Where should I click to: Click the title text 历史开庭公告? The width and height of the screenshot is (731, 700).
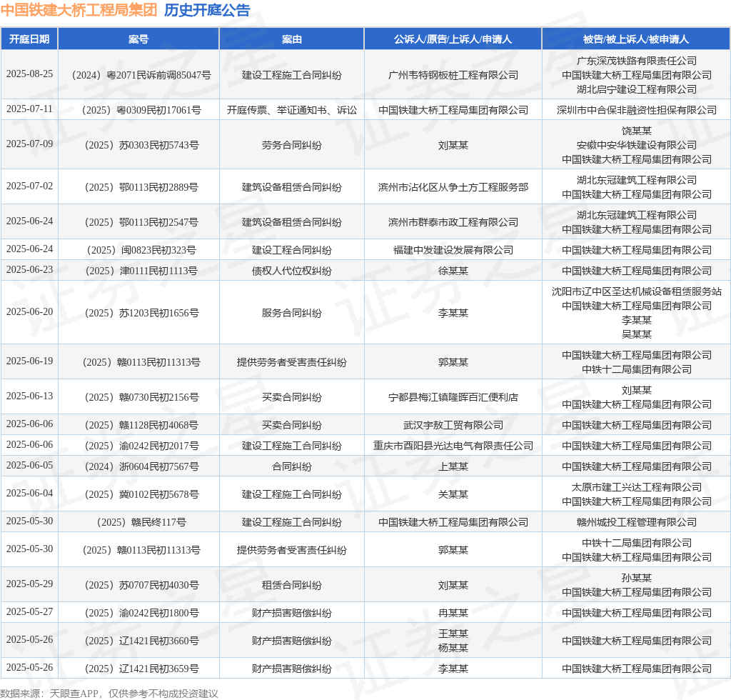(207, 10)
